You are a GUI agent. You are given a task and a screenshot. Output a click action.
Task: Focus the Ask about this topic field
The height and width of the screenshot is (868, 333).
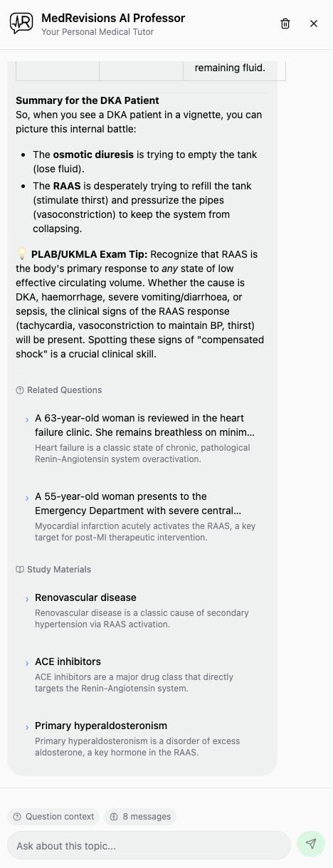[149, 845]
